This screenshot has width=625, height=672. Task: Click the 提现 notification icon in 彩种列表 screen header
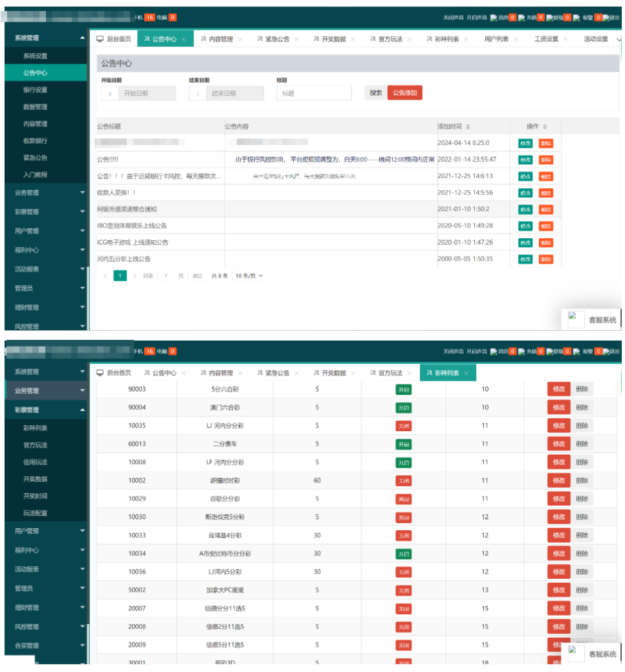(550, 352)
